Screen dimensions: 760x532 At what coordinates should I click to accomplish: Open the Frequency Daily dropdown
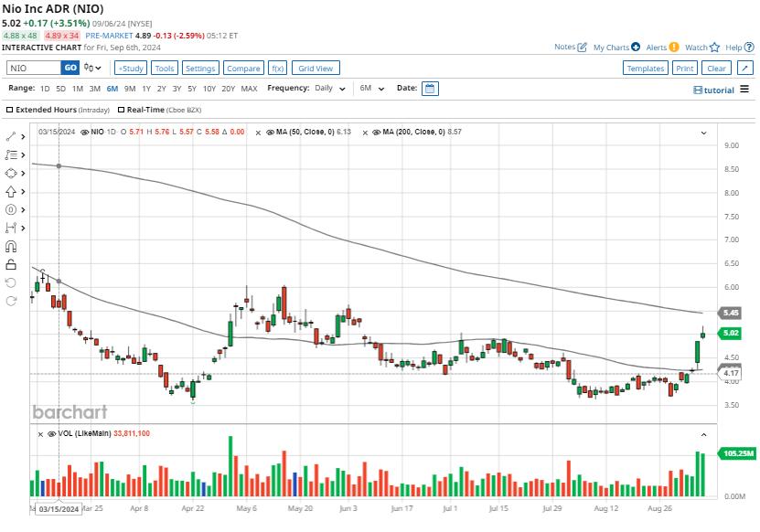click(331, 89)
